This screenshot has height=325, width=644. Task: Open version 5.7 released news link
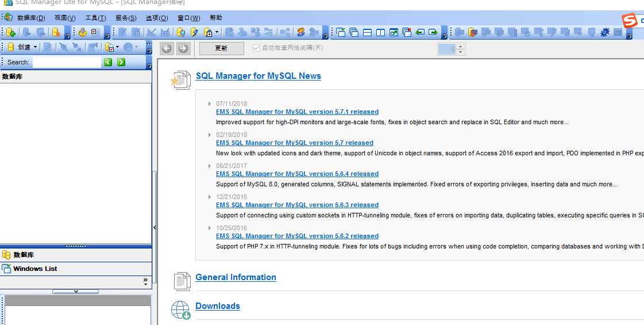(295, 143)
